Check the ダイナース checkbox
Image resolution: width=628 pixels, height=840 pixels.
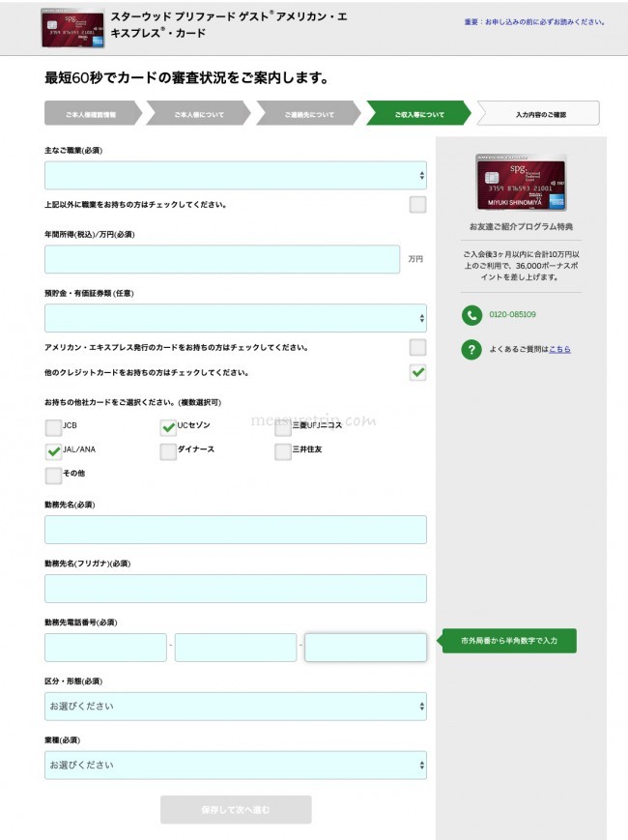(x=168, y=451)
